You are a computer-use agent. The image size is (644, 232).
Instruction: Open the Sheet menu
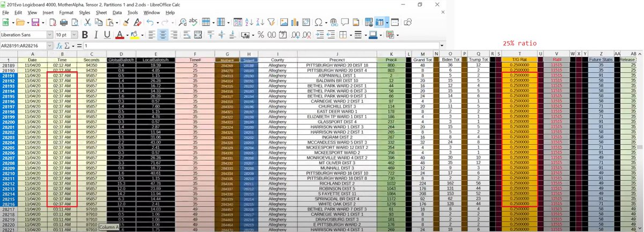click(x=101, y=12)
